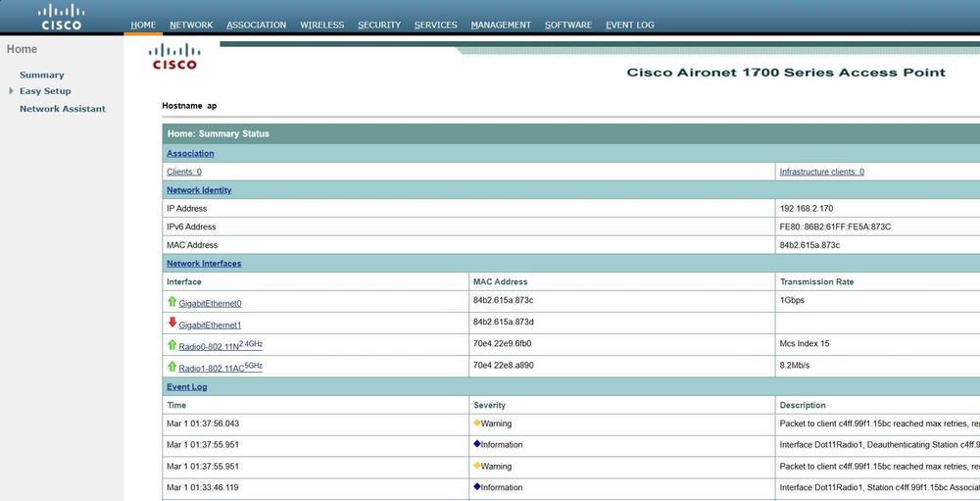Click the Clients: 0 link
The width and height of the screenshot is (980, 501).
coord(184,172)
